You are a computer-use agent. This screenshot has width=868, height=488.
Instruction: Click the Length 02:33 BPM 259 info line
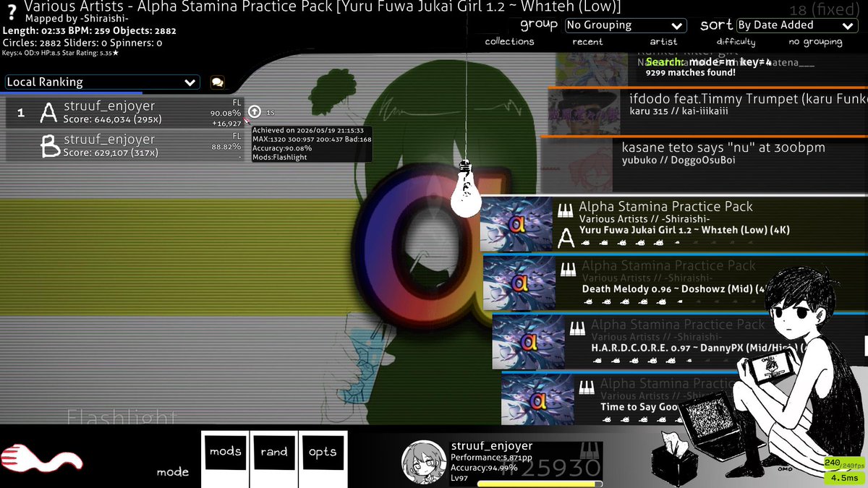pos(90,31)
